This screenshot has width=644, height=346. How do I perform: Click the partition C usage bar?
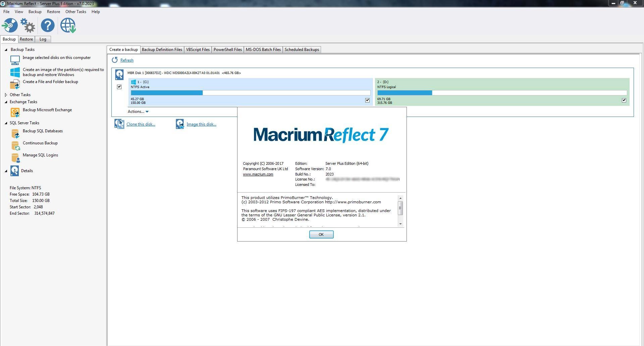[251, 93]
